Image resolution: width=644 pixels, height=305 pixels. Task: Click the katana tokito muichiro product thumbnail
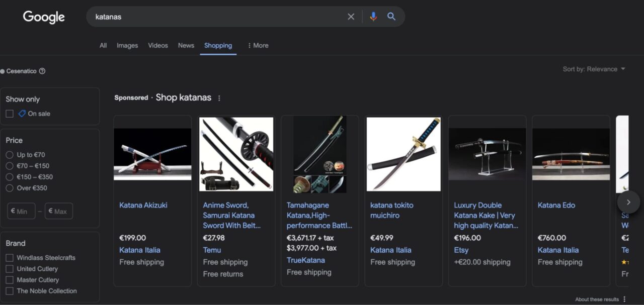tap(403, 154)
